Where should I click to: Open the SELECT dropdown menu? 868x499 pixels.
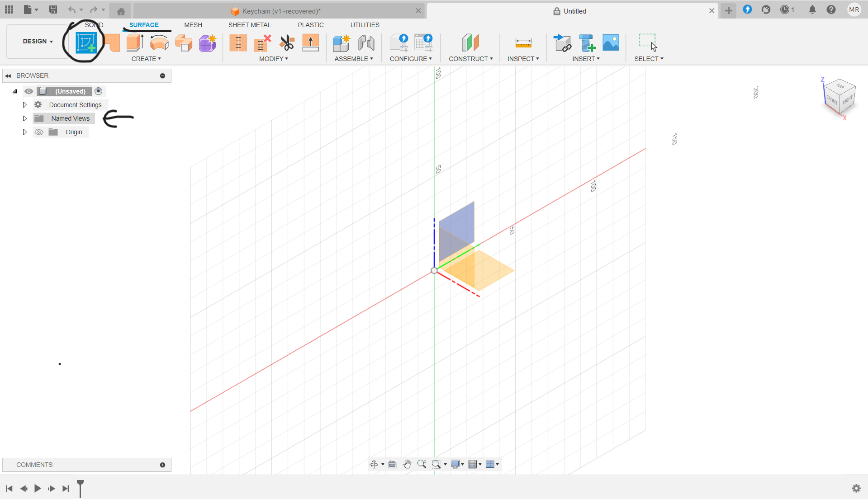649,59
